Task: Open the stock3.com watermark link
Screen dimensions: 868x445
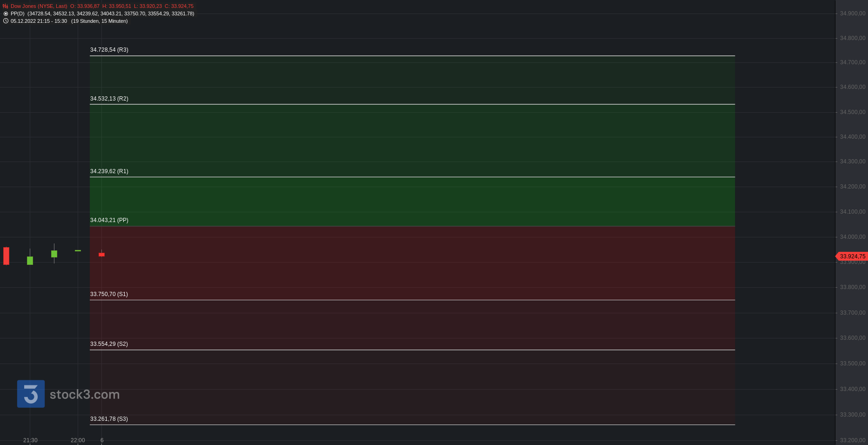Action: coord(85,395)
